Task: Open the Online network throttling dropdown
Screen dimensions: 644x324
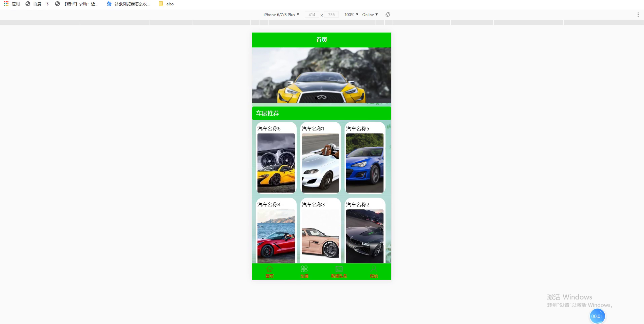Action: 370,14
